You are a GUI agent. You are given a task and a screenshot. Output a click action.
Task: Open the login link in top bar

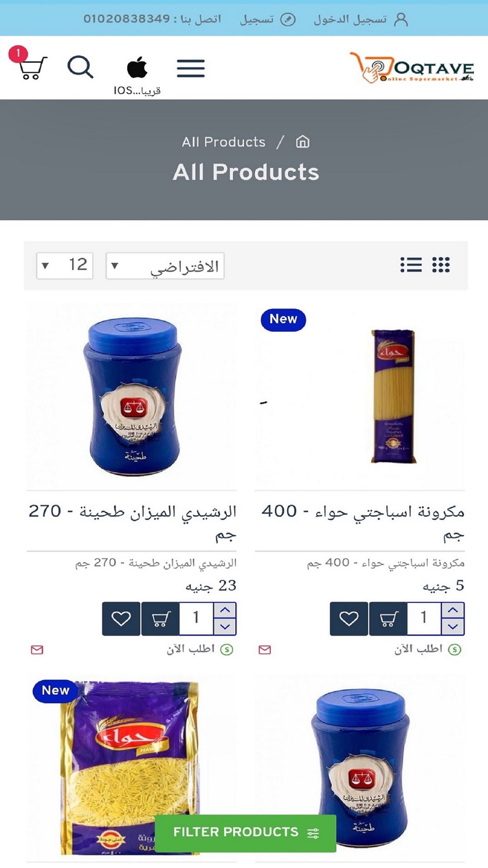click(x=361, y=19)
